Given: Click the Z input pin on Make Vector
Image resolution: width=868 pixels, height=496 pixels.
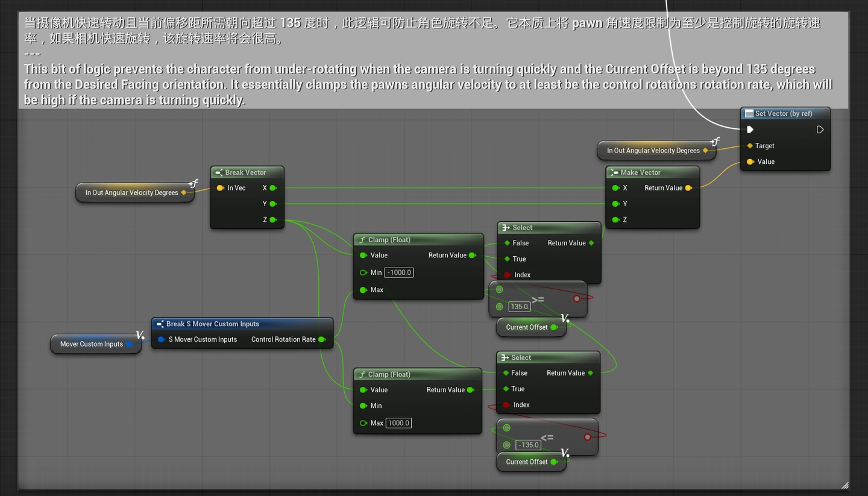Looking at the screenshot, I should click(x=615, y=219).
